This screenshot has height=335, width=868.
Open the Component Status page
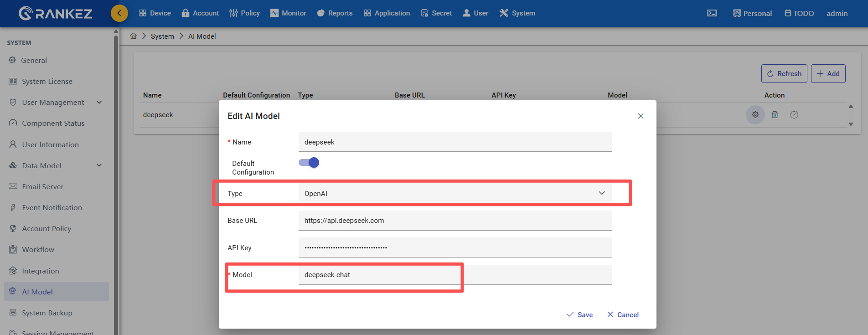[53, 123]
